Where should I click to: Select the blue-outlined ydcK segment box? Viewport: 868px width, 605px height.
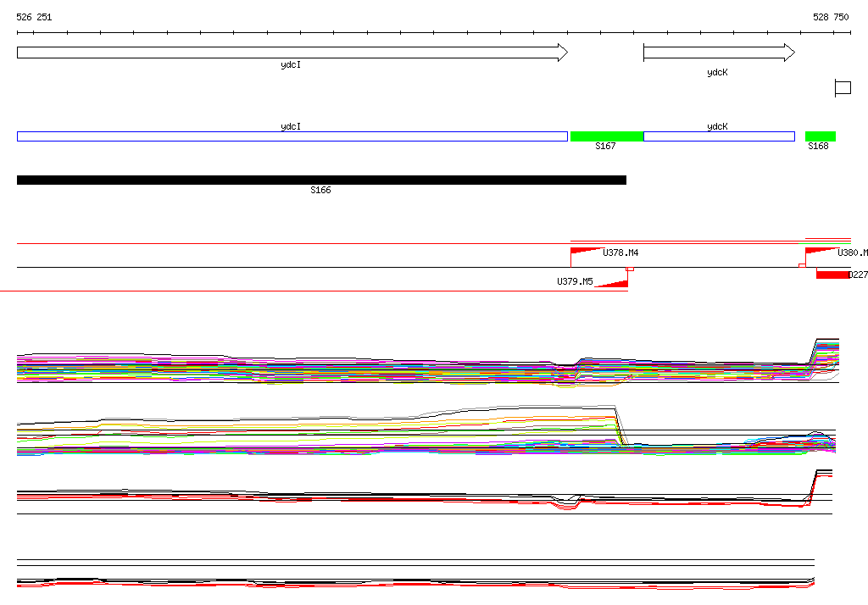coord(719,136)
